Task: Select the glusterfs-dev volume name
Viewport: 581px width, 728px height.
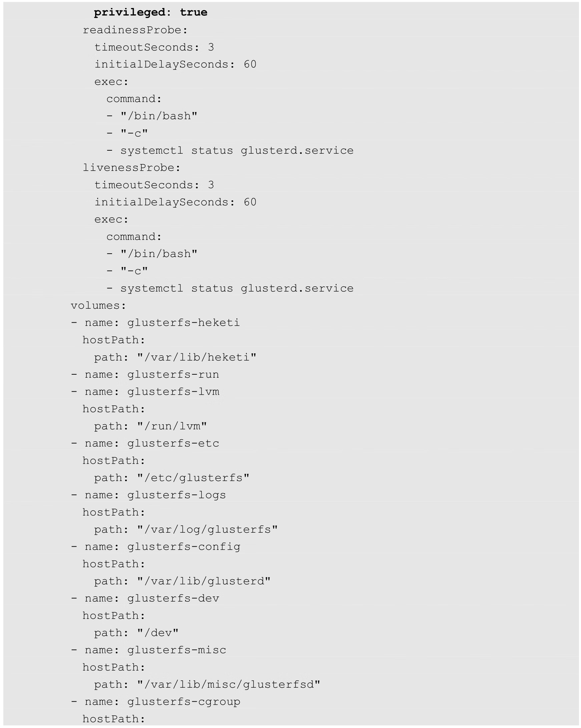Action: coord(173,598)
